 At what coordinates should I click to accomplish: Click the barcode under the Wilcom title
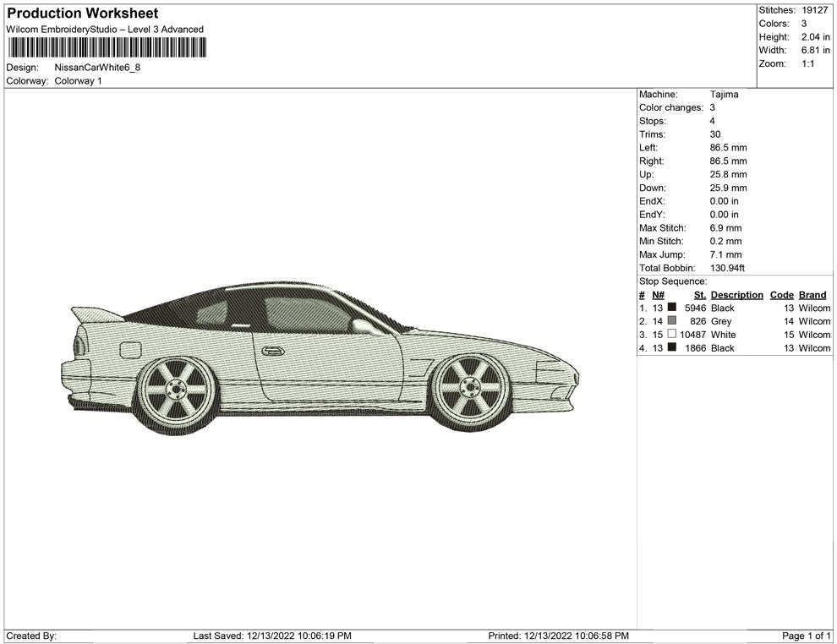point(107,47)
